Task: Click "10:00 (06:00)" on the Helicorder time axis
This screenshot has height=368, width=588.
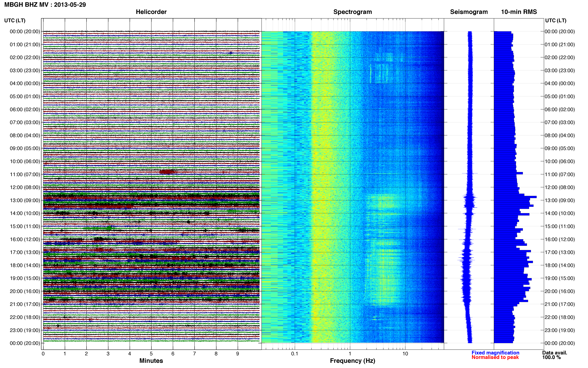Action: pyautogui.click(x=25, y=161)
